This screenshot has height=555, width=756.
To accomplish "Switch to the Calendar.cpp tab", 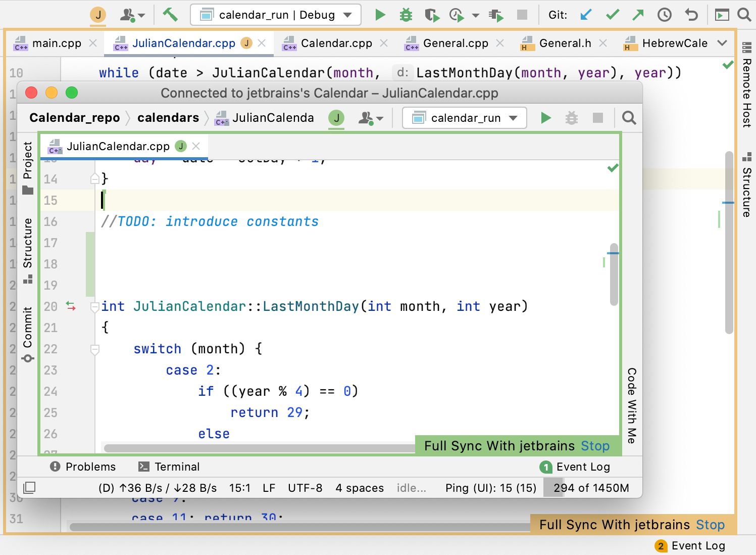I will click(336, 43).
